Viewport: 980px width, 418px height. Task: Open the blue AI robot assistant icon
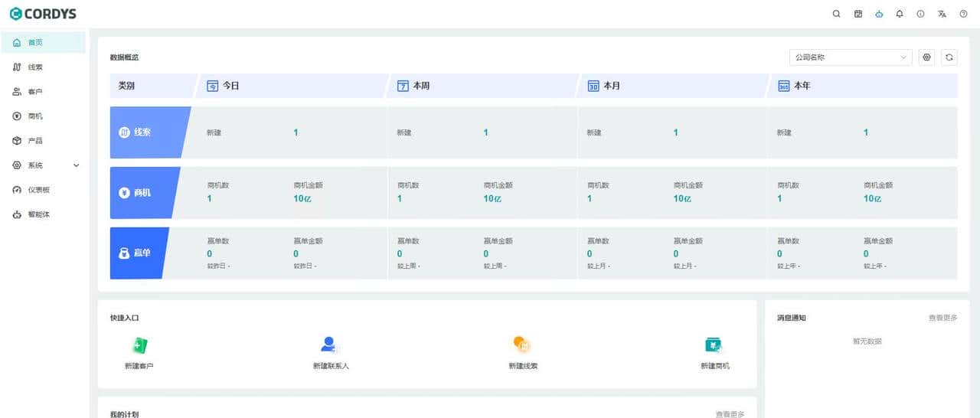[x=879, y=14]
